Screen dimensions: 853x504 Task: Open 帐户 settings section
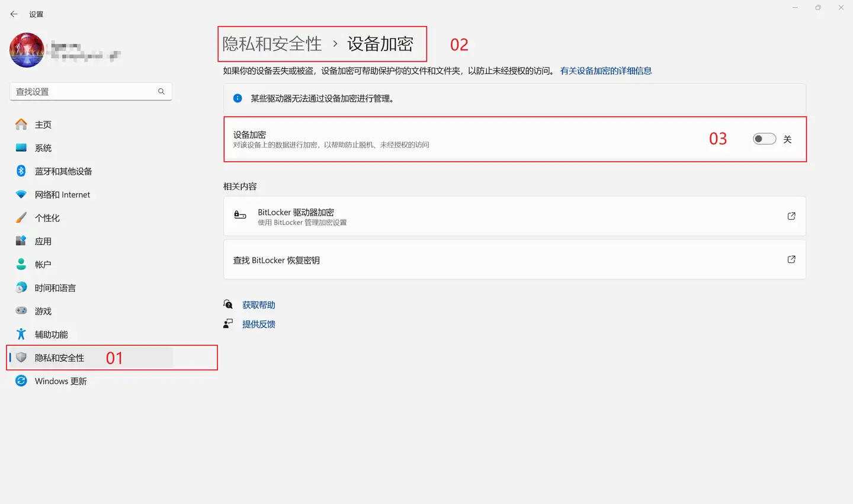(x=91, y=264)
